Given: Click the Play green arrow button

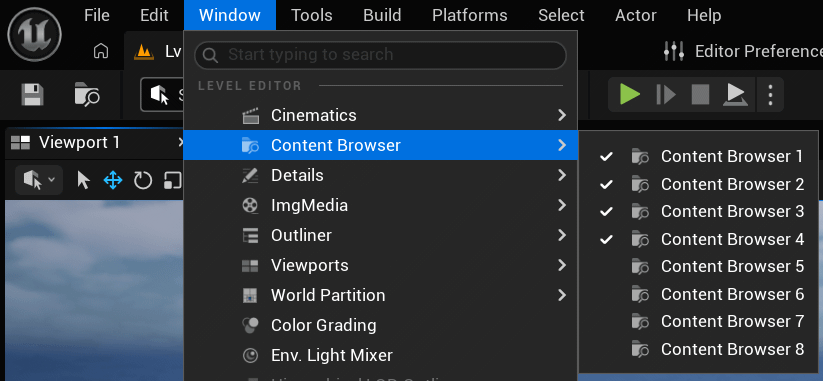Looking at the screenshot, I should (629, 94).
